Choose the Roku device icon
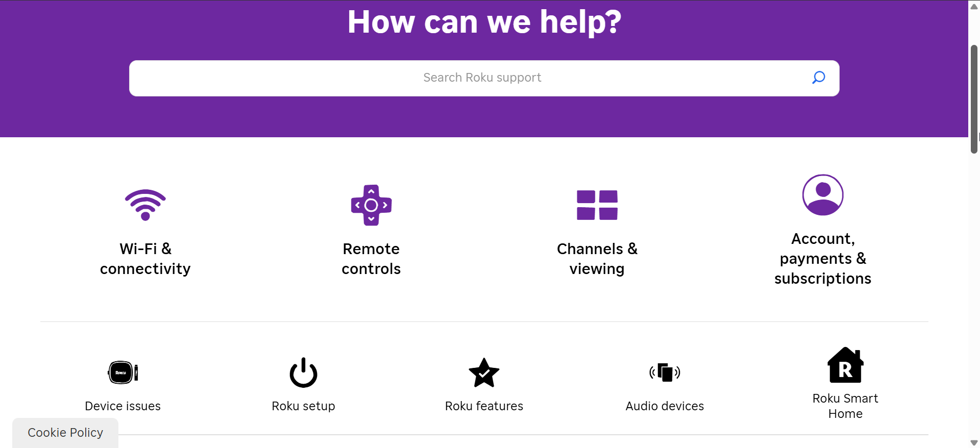The height and width of the screenshot is (448, 980). tap(123, 372)
